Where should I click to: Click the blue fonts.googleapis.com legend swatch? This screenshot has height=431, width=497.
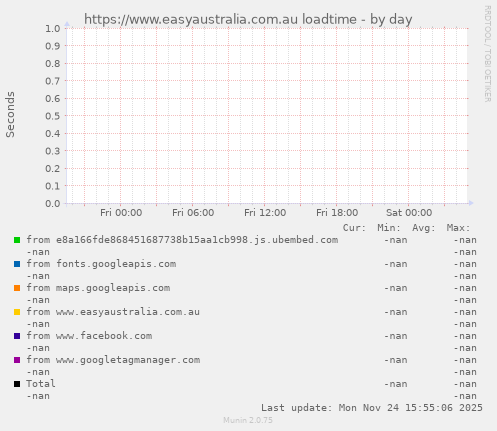pos(17,264)
